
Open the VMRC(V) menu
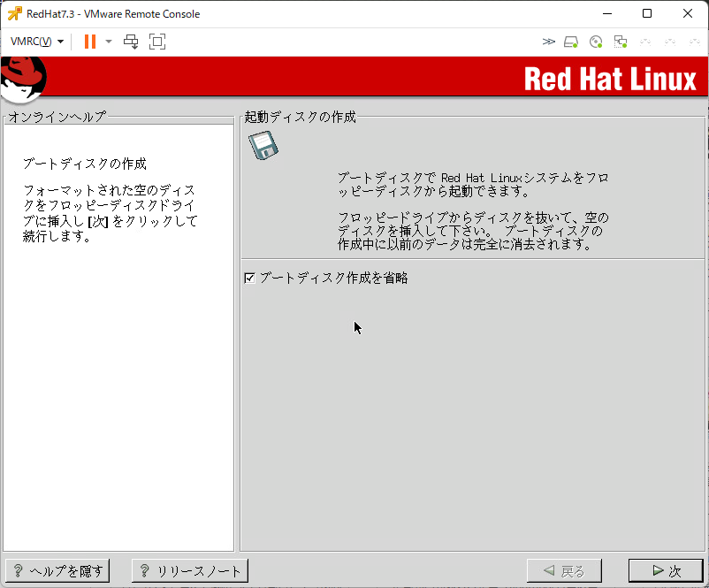click(x=36, y=42)
